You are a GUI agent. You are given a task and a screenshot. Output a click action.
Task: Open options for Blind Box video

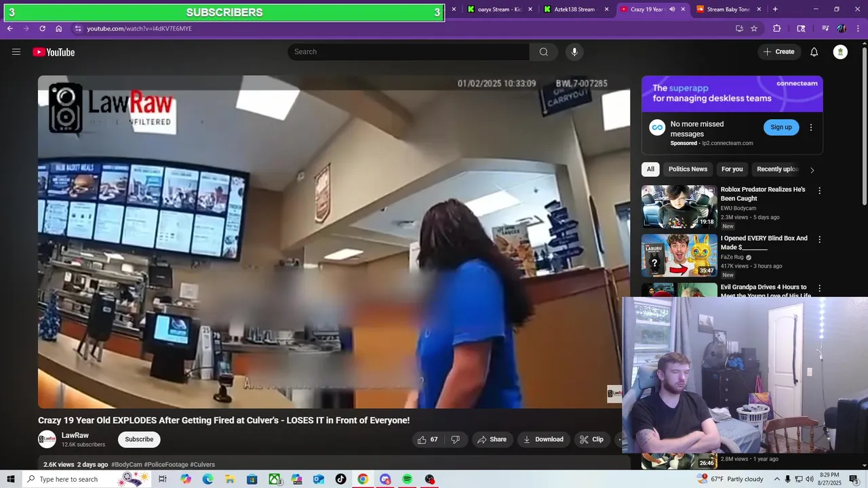coord(819,240)
